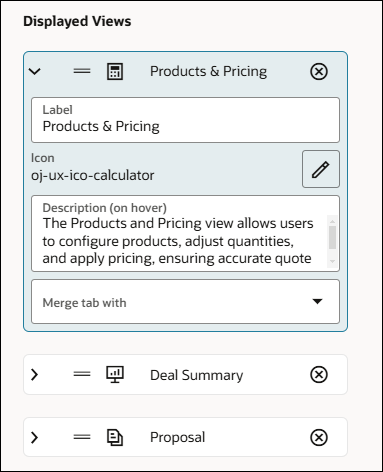Click the calculator icon for Products & Pricing
This screenshot has height=472, width=383.
115,71
